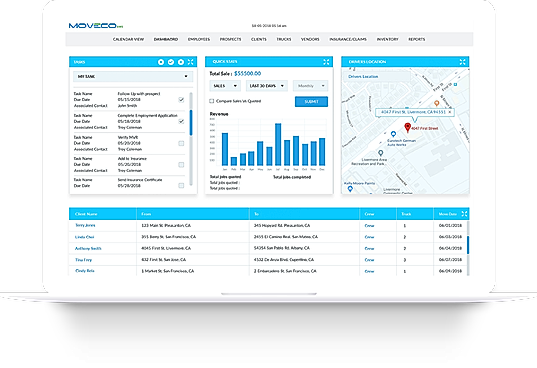Click John Smith associated contact in tasks
537x368 pixels.
(127, 106)
